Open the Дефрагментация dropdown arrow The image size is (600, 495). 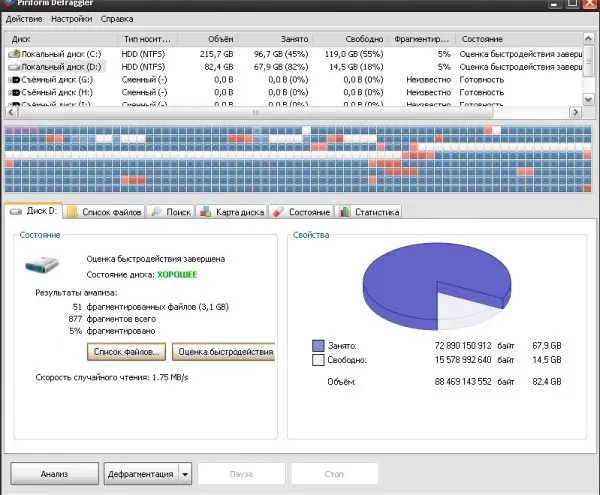point(185,474)
